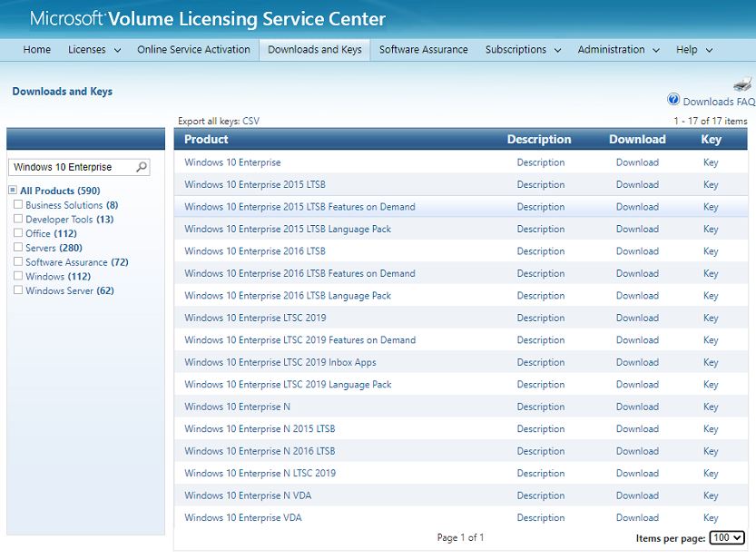The width and height of the screenshot is (756, 559).
Task: Open the Software Assurance tab
Action: tap(423, 50)
